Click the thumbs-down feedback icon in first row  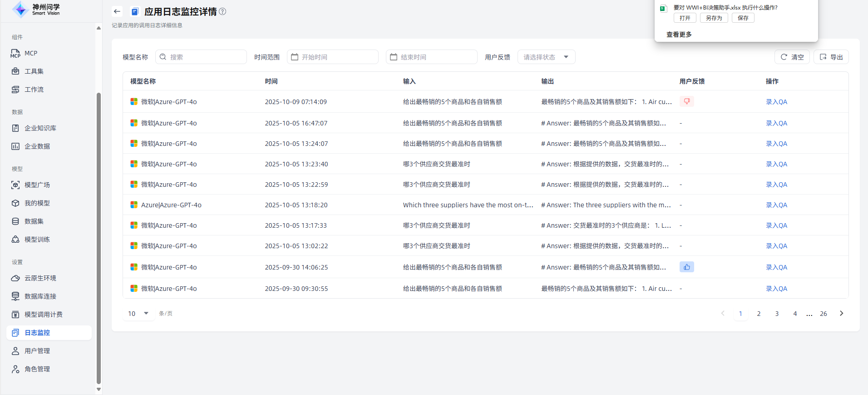point(686,101)
